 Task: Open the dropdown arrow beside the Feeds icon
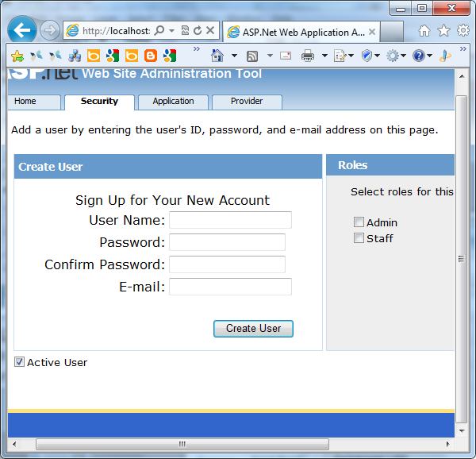click(270, 56)
